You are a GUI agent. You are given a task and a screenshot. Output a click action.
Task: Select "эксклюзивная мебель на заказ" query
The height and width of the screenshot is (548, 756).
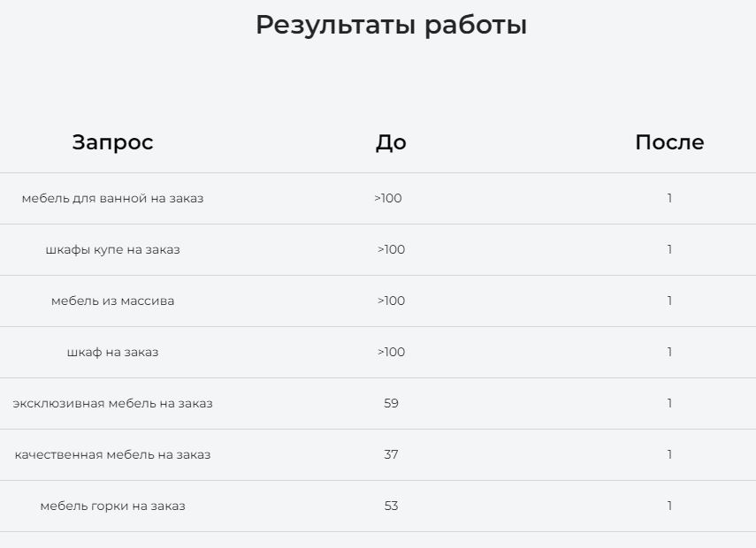tap(112, 403)
